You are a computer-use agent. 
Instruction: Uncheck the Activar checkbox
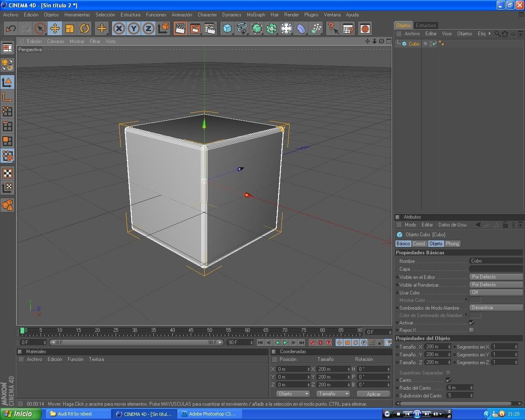pyautogui.click(x=472, y=323)
